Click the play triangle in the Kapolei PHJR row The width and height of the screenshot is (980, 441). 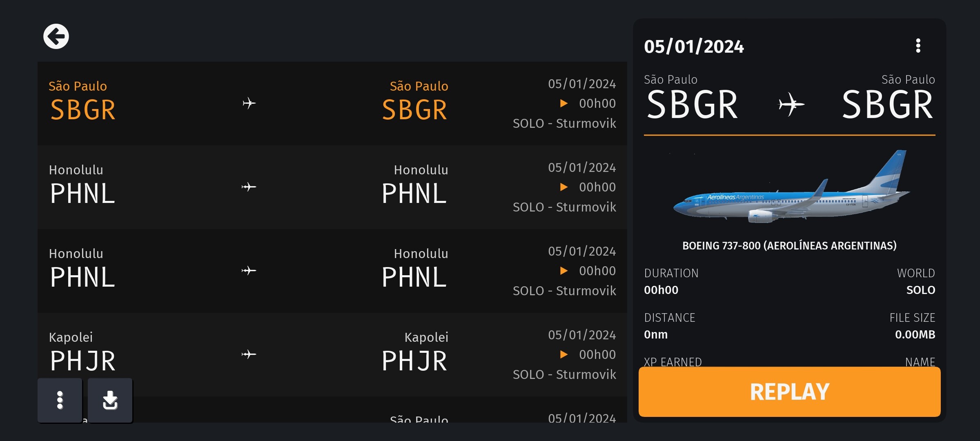[564, 354]
